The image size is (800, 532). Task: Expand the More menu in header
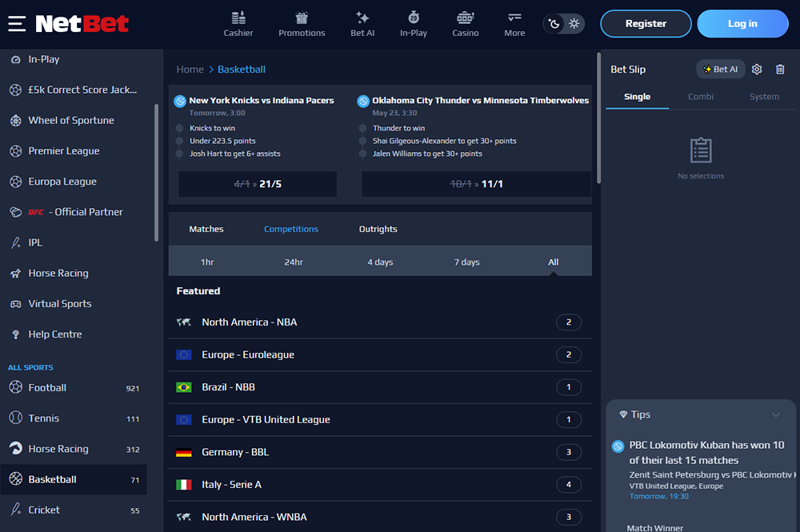click(514, 24)
